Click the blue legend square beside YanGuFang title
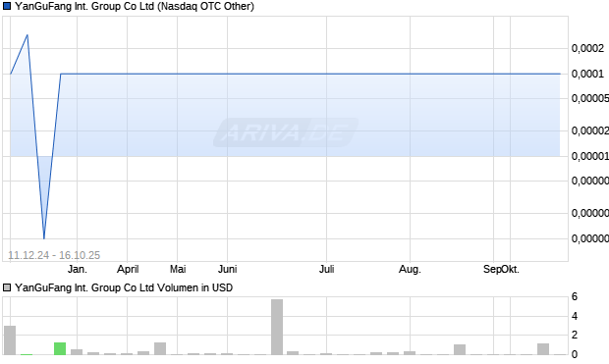The image size is (609, 364). [x=7, y=6]
